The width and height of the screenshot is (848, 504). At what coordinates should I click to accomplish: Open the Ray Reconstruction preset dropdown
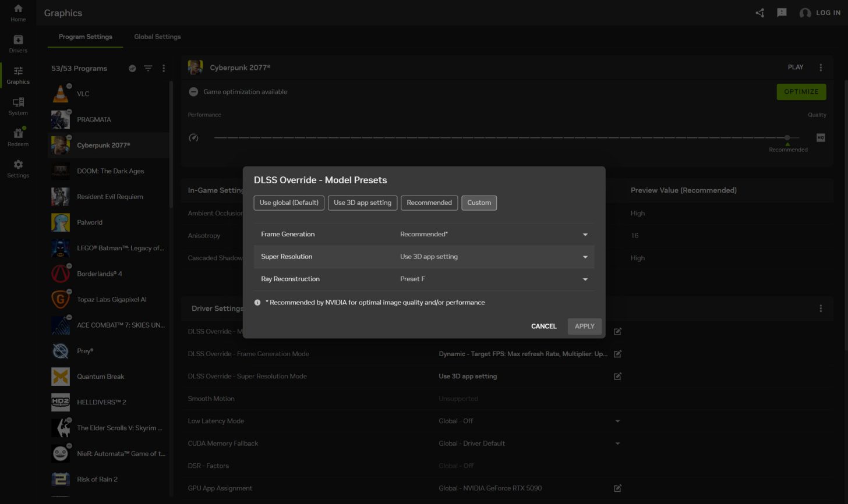click(493, 279)
